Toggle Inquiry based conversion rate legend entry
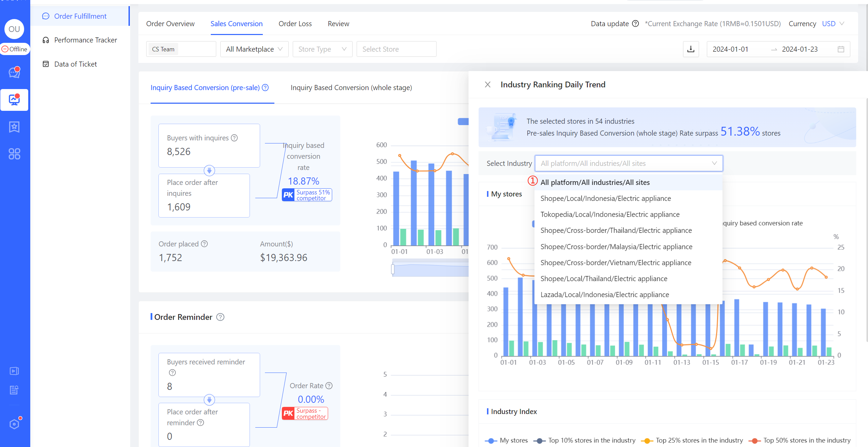The width and height of the screenshot is (868, 447). (762, 223)
